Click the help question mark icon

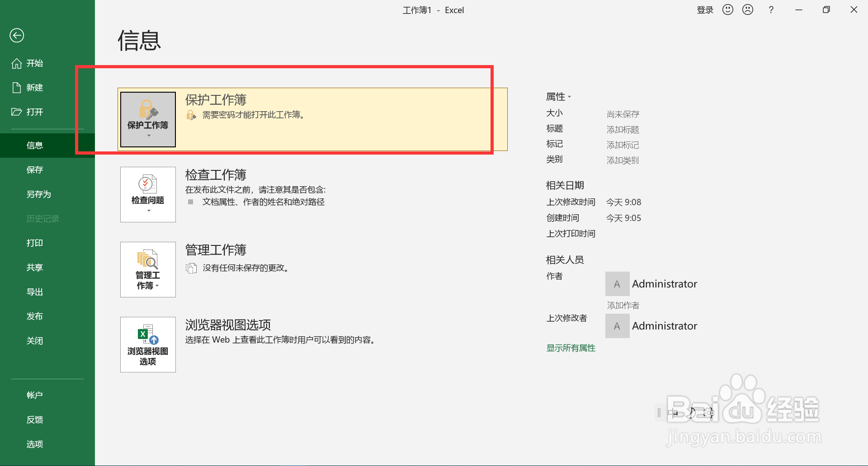coord(771,9)
